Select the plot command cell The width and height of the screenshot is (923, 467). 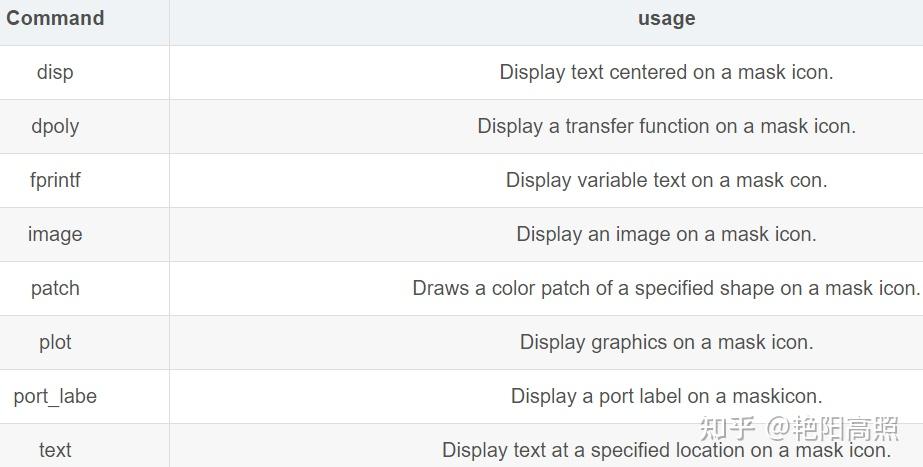tap(55, 342)
